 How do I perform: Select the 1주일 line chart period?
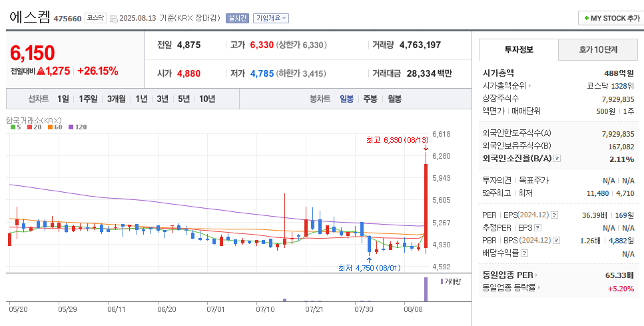(x=88, y=99)
